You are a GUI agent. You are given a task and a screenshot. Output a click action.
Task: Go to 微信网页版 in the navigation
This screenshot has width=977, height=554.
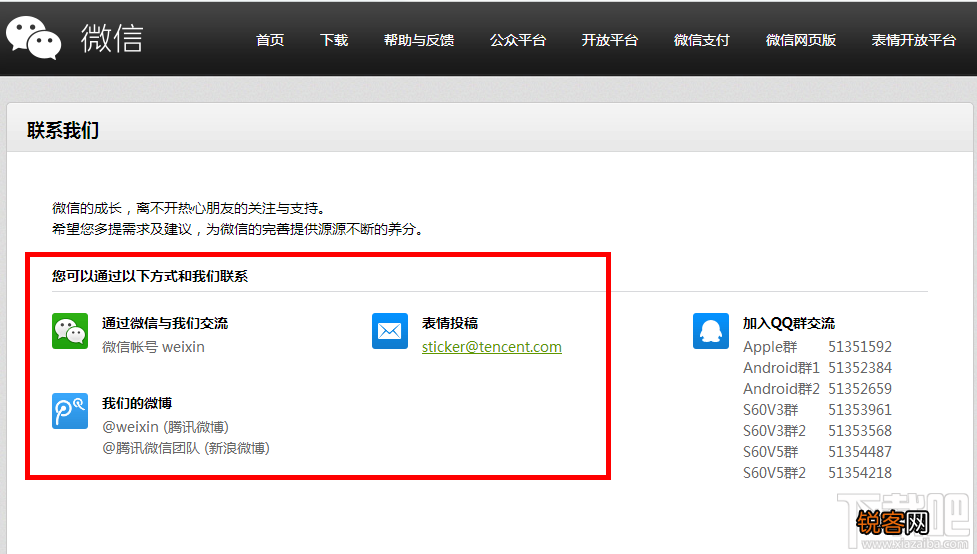801,40
